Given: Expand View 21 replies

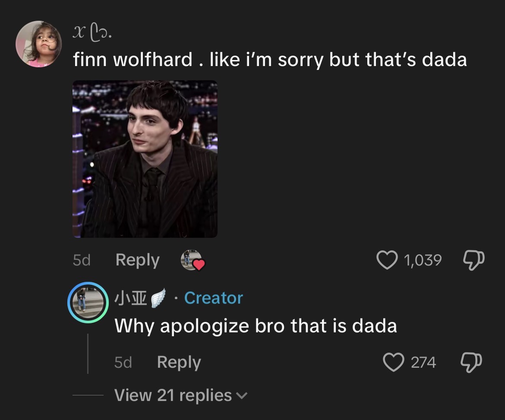Looking at the screenshot, I should (x=180, y=395).
